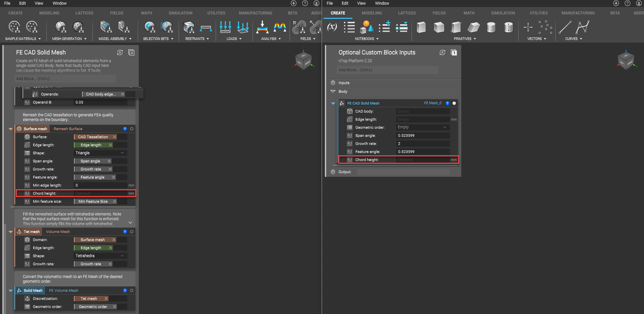Click Add Block field in left window

tap(65, 79)
